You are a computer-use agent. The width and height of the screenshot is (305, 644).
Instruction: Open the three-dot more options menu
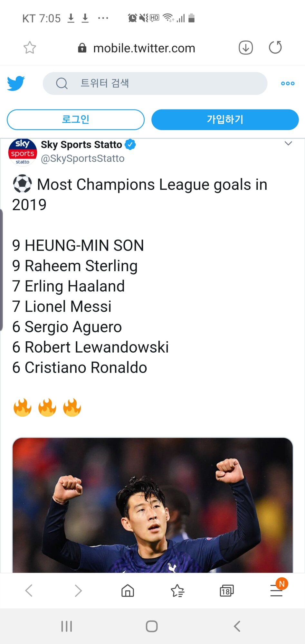click(288, 83)
